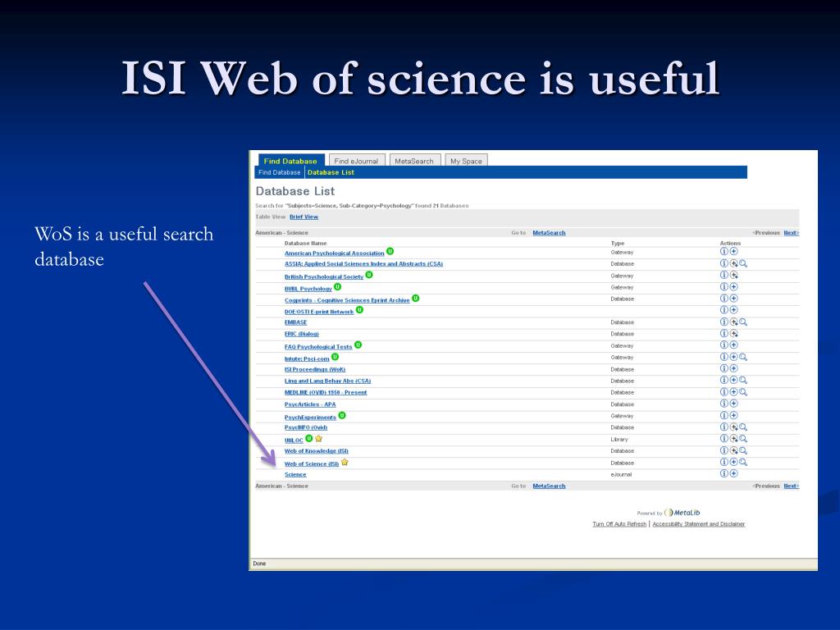This screenshot has width=840, height=630.
Task: Select Database List in the blue sub-menu
Action: pyautogui.click(x=331, y=172)
